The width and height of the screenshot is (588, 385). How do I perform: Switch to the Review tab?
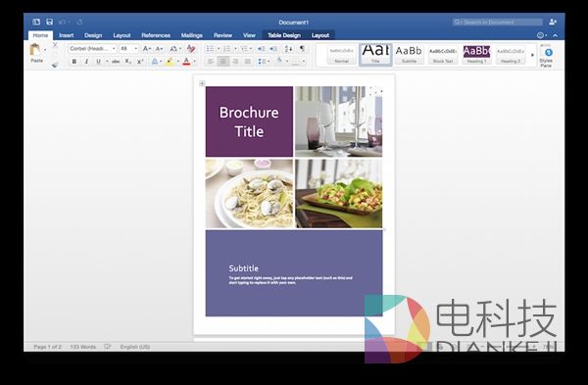tap(222, 35)
